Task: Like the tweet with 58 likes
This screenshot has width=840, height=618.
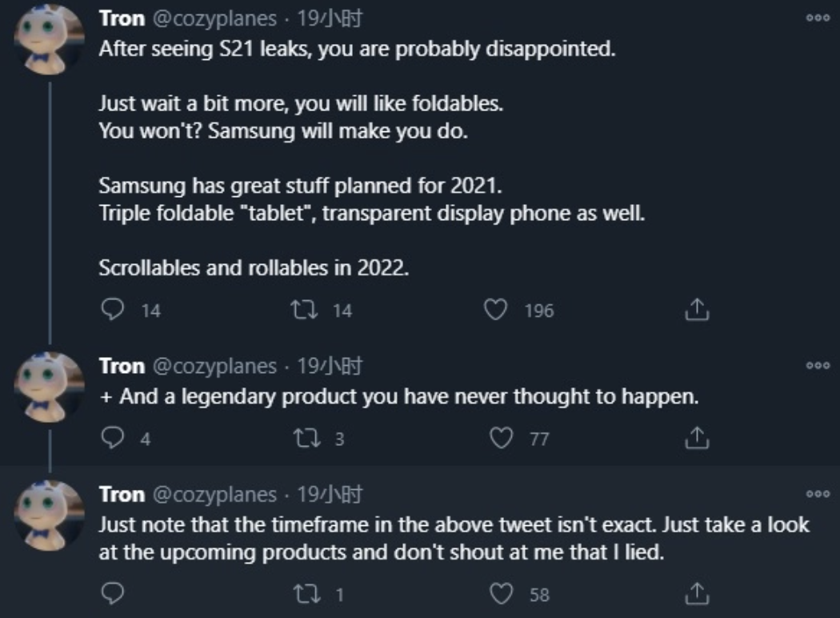Action: click(501, 594)
